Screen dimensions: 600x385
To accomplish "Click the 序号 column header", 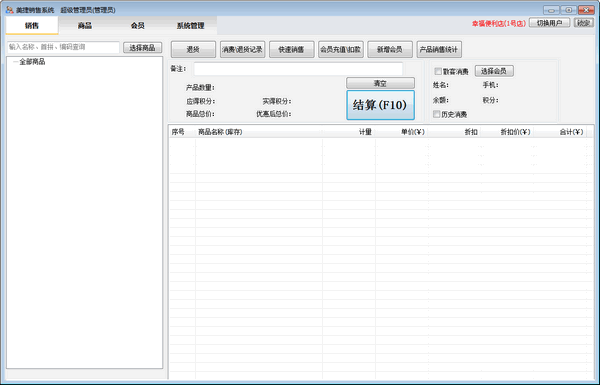I will [182, 132].
